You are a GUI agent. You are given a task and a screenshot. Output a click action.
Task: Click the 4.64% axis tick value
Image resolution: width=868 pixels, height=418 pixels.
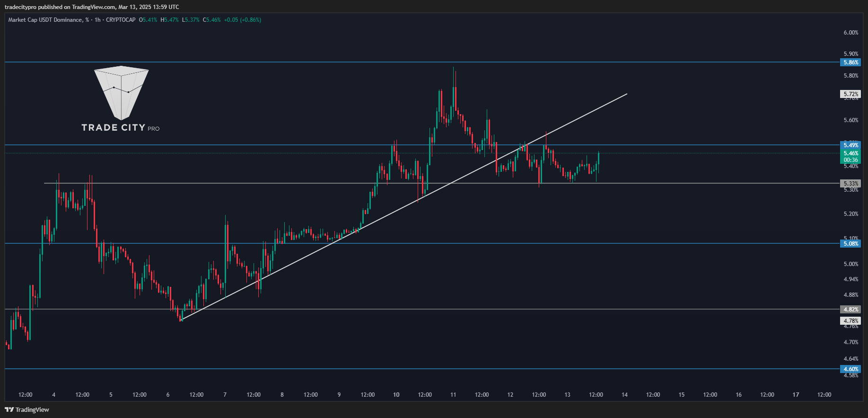(x=851, y=359)
